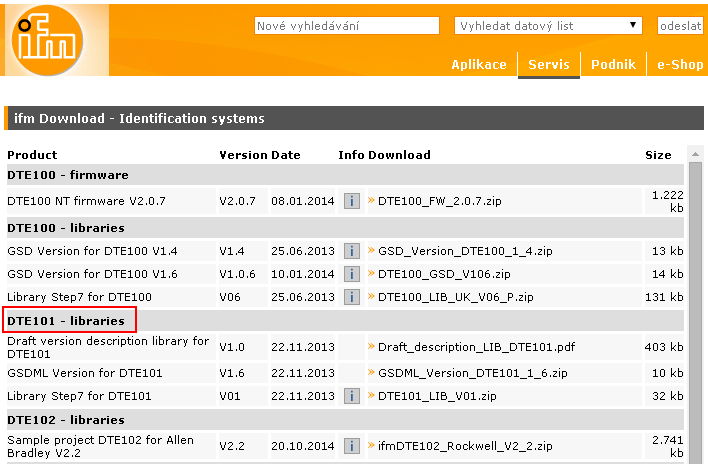Click the date 10.01.2014
Screen dimensions: 708x464
pyautogui.click(x=303, y=274)
